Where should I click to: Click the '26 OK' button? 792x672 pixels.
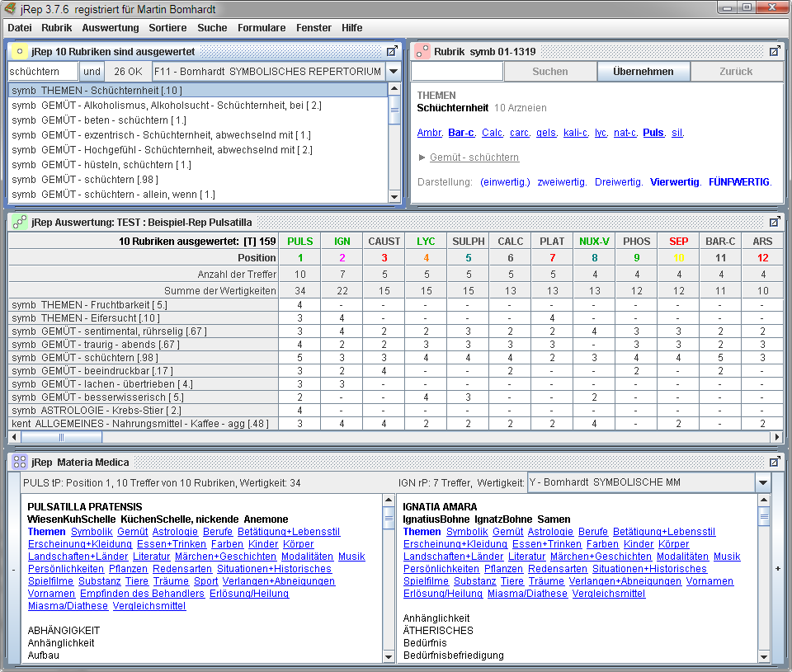tap(129, 72)
